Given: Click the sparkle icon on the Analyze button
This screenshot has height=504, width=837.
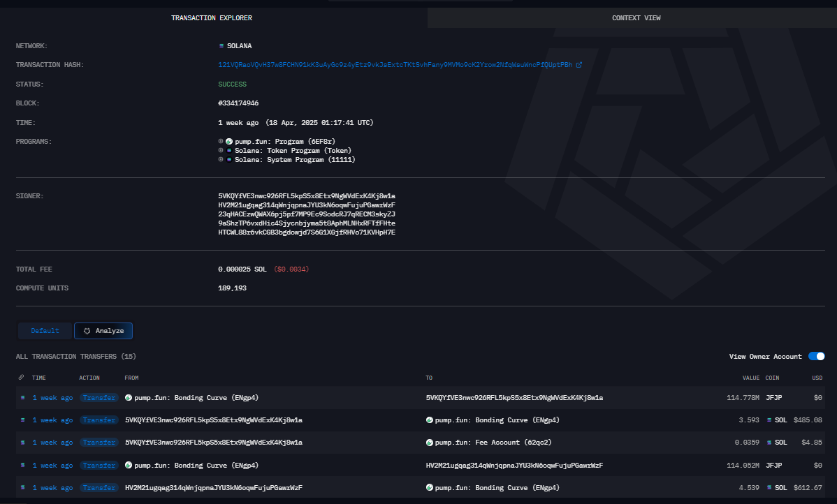Looking at the screenshot, I should [87, 331].
